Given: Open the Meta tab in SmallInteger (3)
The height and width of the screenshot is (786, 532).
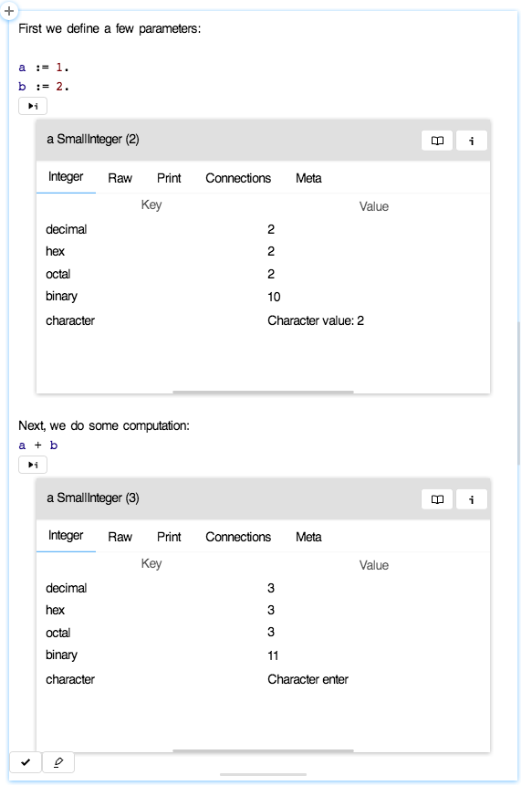Looking at the screenshot, I should coord(308,537).
